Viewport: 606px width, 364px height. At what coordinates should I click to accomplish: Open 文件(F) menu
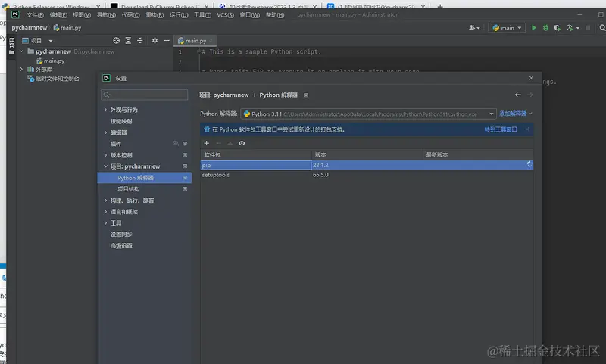pos(35,15)
